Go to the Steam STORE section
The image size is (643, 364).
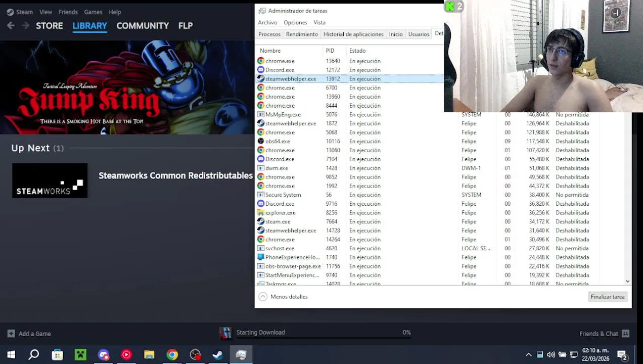tap(50, 25)
